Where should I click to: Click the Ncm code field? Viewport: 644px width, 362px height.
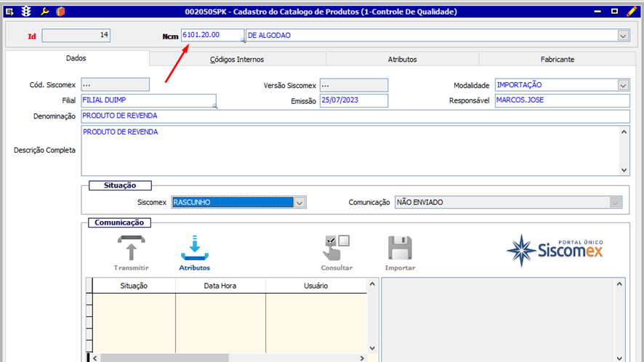[x=212, y=35]
